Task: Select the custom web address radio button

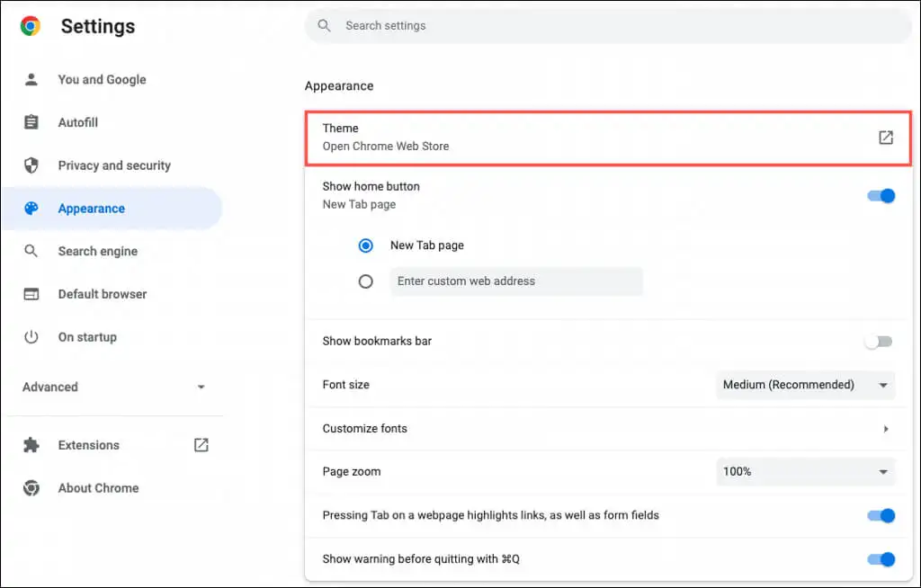Action: click(x=366, y=282)
